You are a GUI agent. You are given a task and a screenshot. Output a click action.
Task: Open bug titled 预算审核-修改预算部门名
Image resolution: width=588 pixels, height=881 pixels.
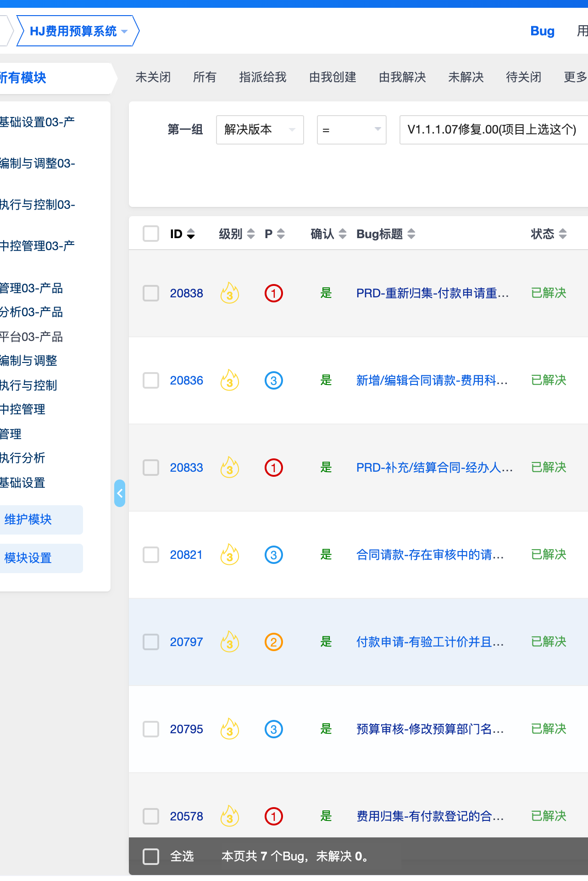(430, 729)
